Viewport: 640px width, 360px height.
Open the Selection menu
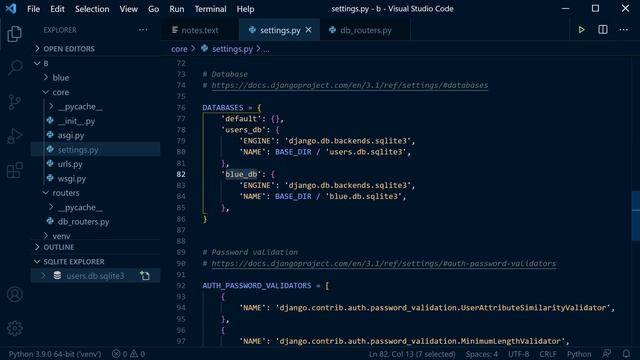point(92,9)
